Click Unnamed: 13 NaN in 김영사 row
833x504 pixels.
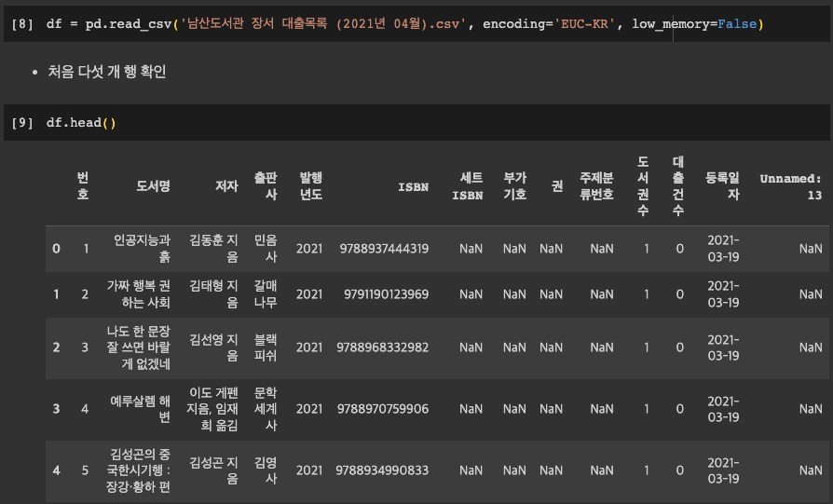click(x=811, y=470)
